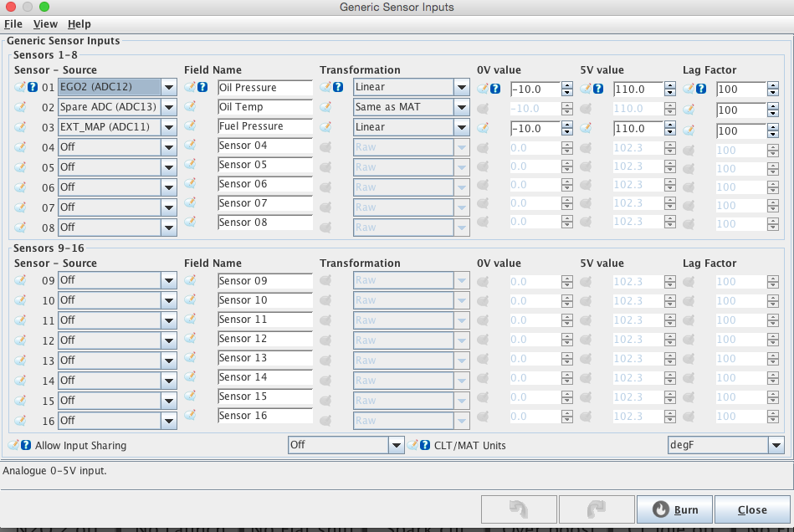This screenshot has width=794, height=532.
Task: Expand the 'Same as MAT' transformation dropdown
Action: pos(461,107)
